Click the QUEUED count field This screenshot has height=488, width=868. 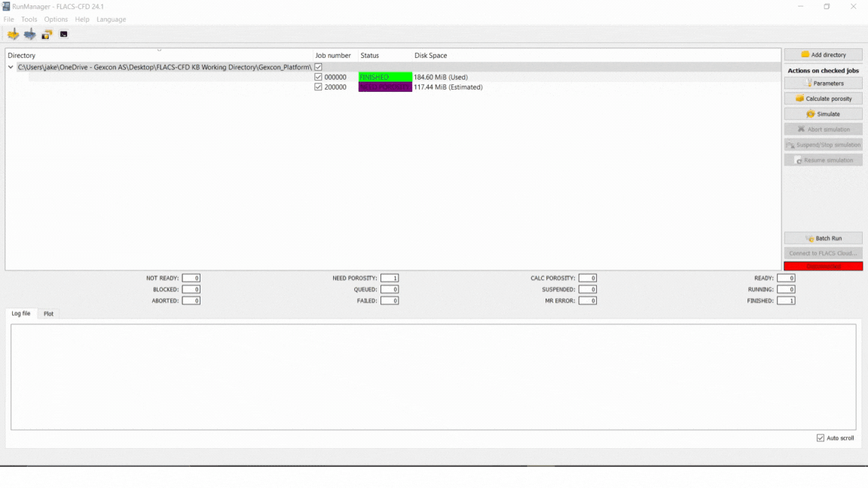[x=389, y=289]
